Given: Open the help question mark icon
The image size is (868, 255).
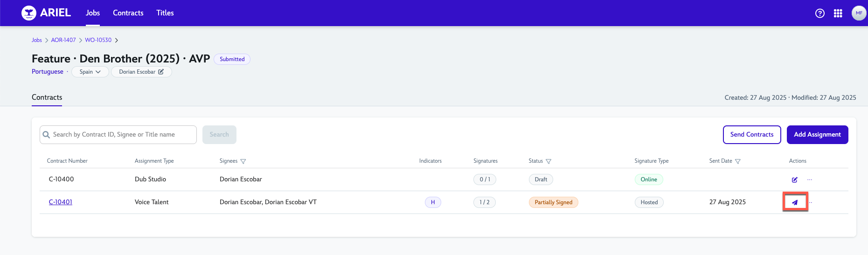Looking at the screenshot, I should click(x=819, y=14).
